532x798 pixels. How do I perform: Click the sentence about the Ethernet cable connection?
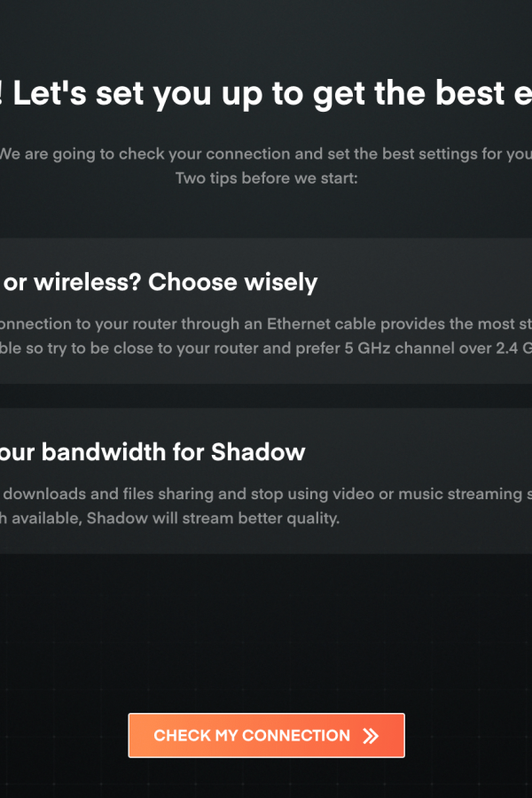(x=266, y=324)
